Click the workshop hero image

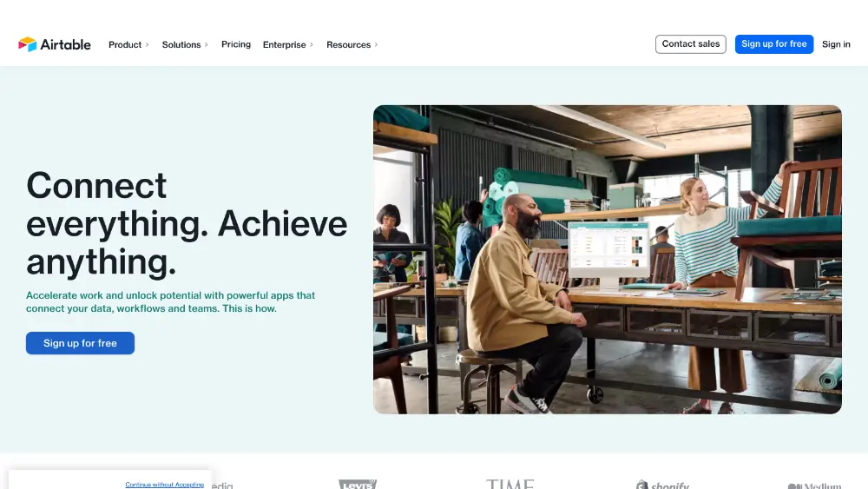[x=607, y=259]
